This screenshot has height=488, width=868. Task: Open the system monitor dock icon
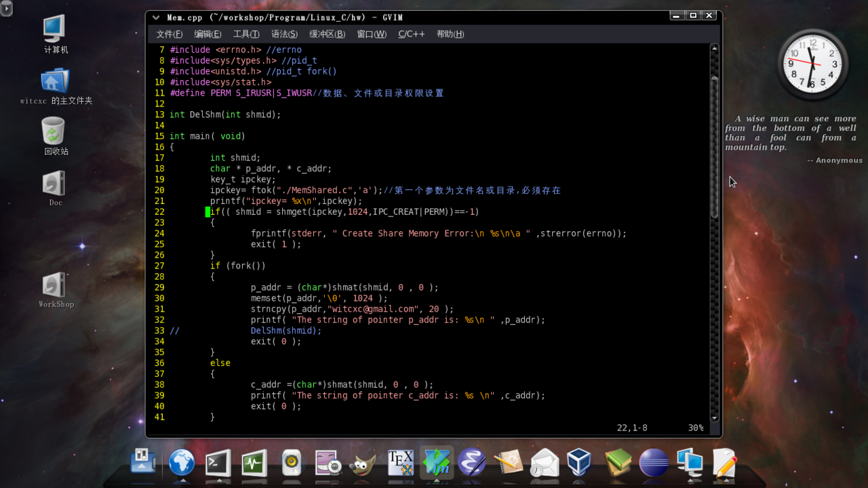(x=254, y=464)
